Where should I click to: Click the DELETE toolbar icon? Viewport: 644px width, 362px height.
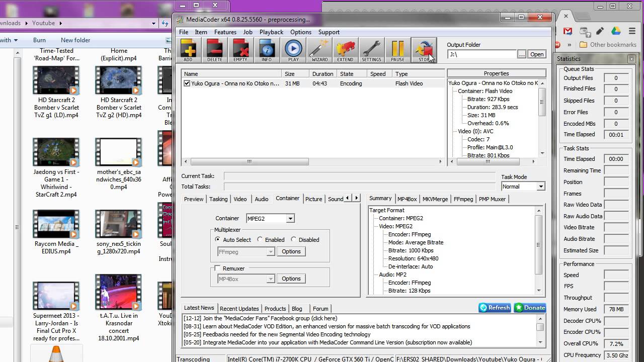coord(214,50)
